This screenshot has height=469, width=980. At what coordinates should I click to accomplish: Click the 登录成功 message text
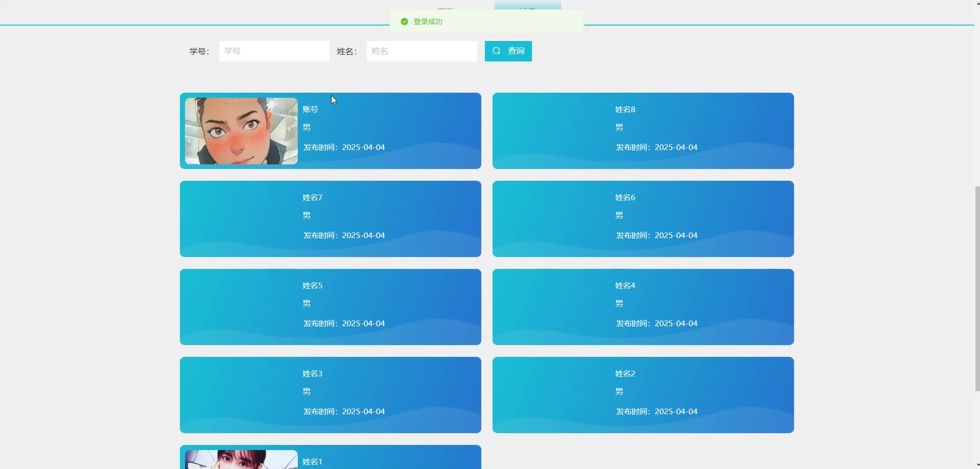point(428,22)
